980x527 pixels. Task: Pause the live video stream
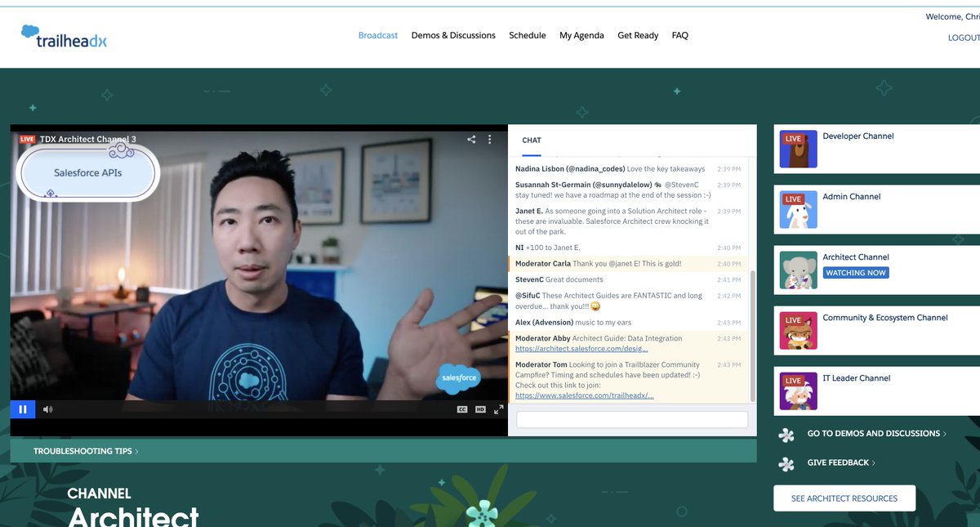click(23, 409)
